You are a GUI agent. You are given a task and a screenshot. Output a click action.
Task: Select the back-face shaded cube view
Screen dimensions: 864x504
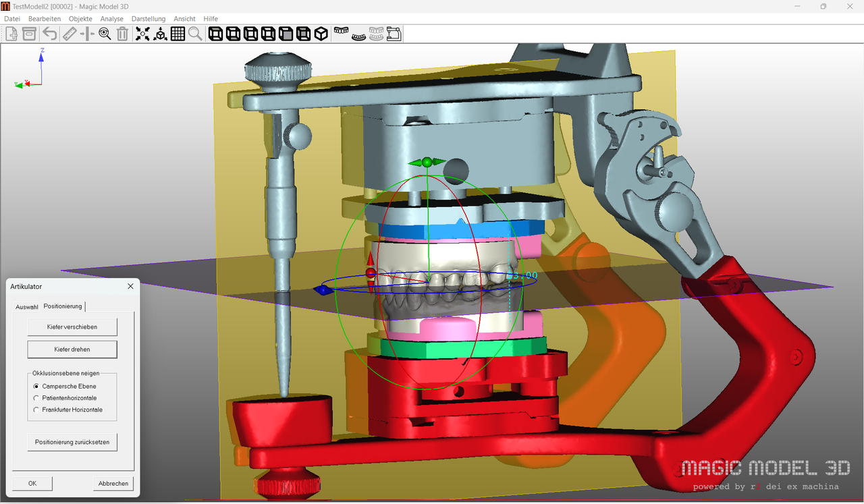click(303, 34)
